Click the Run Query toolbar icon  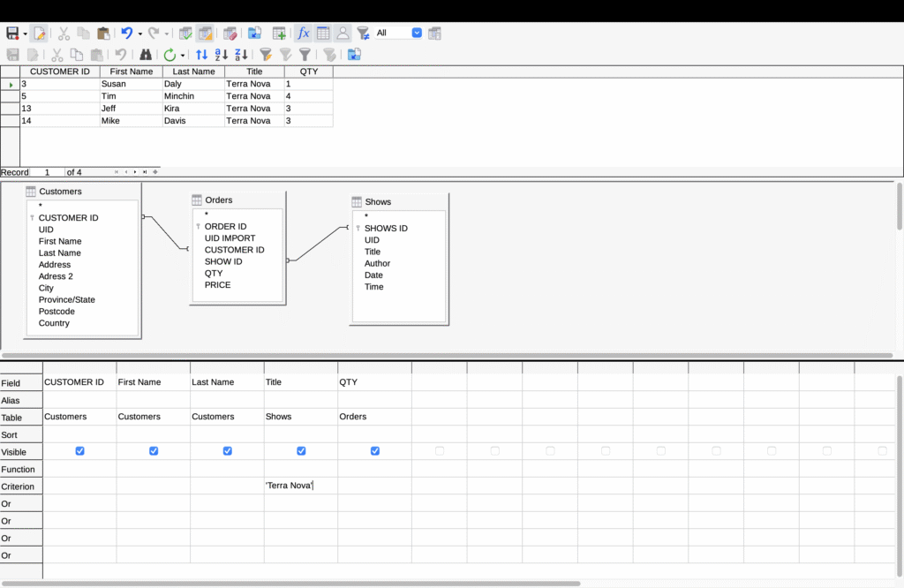click(x=185, y=34)
